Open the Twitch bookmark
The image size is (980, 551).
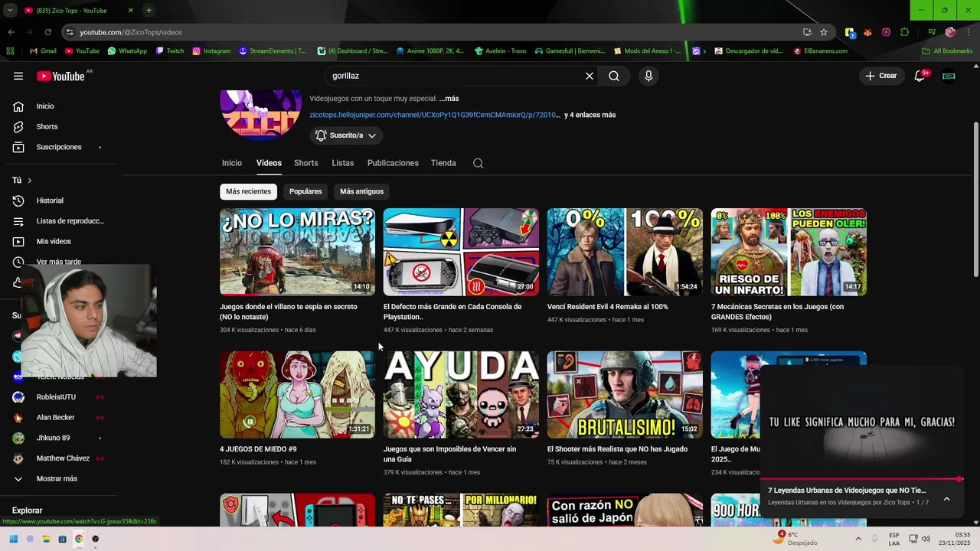[170, 51]
